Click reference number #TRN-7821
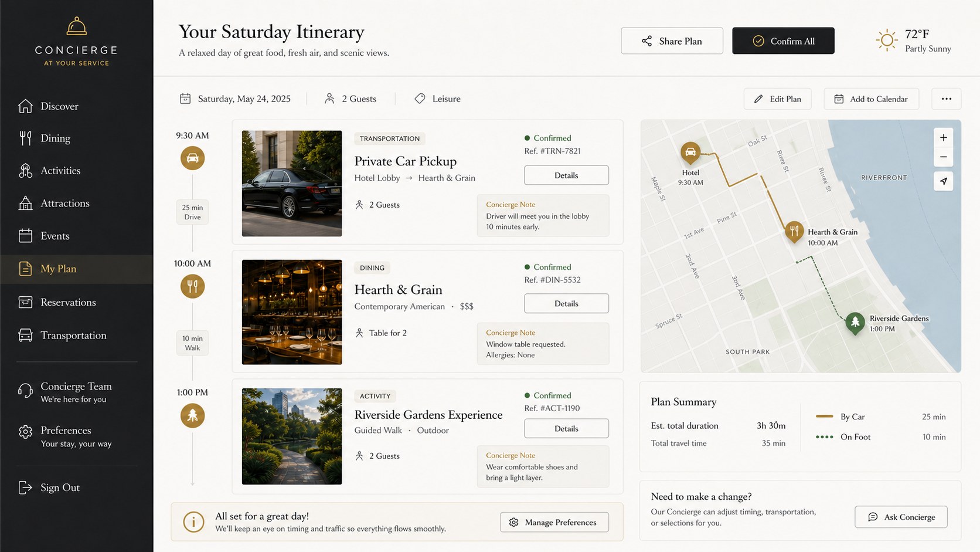The image size is (980, 552). (560, 151)
